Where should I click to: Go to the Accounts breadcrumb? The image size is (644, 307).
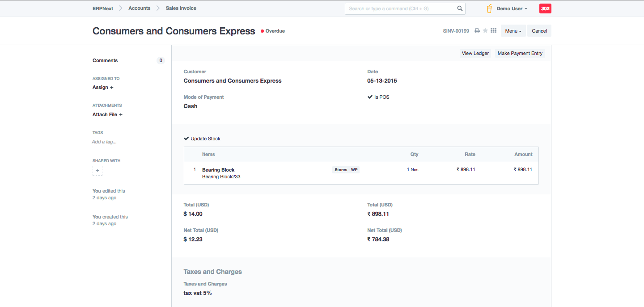click(x=139, y=8)
